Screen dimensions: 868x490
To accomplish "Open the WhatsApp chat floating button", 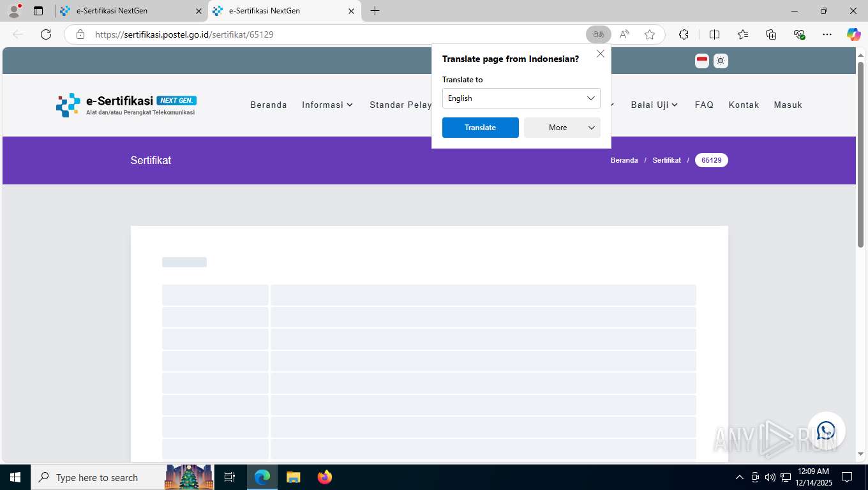I will coord(826,431).
